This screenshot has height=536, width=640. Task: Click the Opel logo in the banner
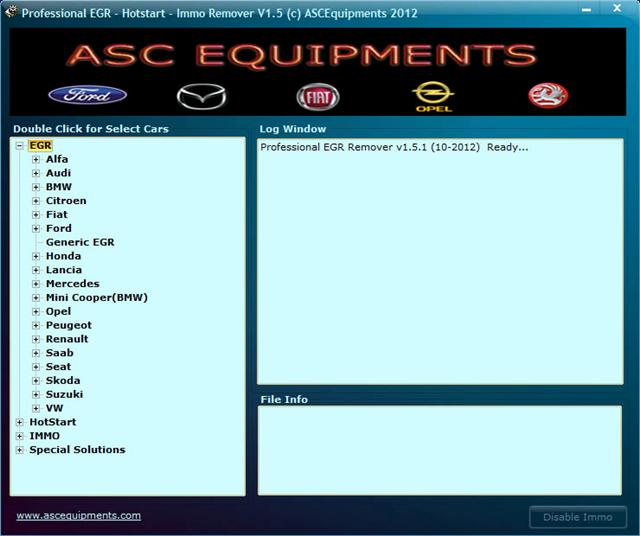(433, 96)
